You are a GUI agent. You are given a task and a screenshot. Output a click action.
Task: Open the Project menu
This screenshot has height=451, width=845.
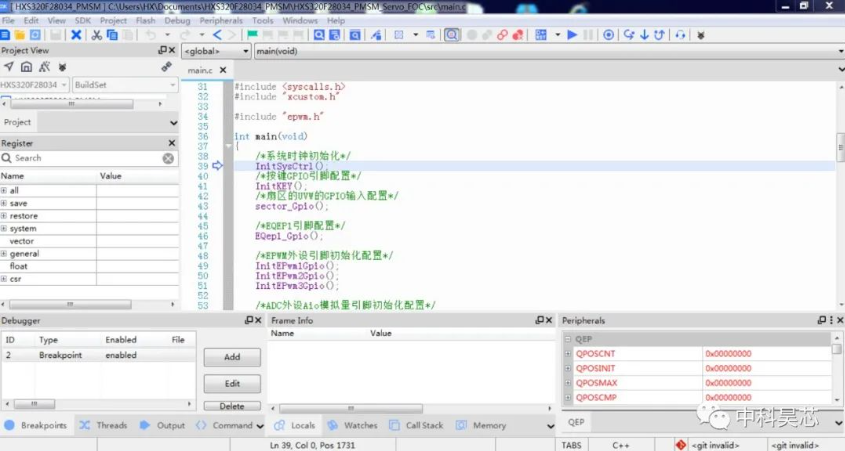(x=113, y=20)
